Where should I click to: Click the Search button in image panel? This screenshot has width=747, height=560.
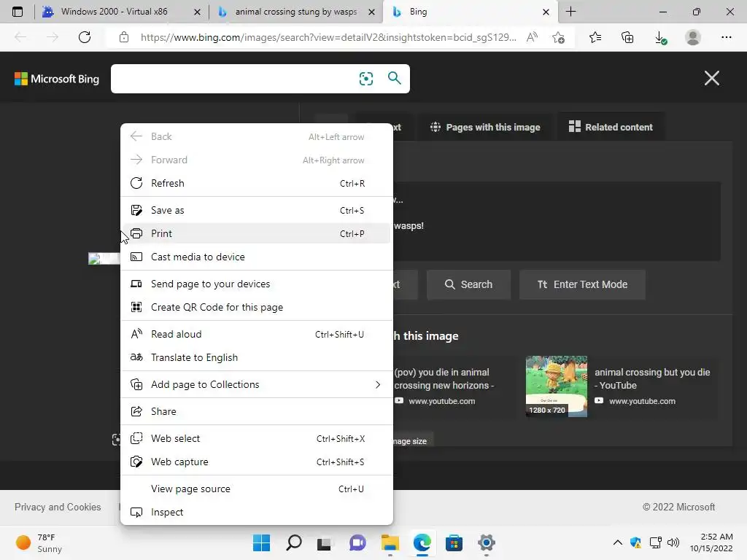469,285
